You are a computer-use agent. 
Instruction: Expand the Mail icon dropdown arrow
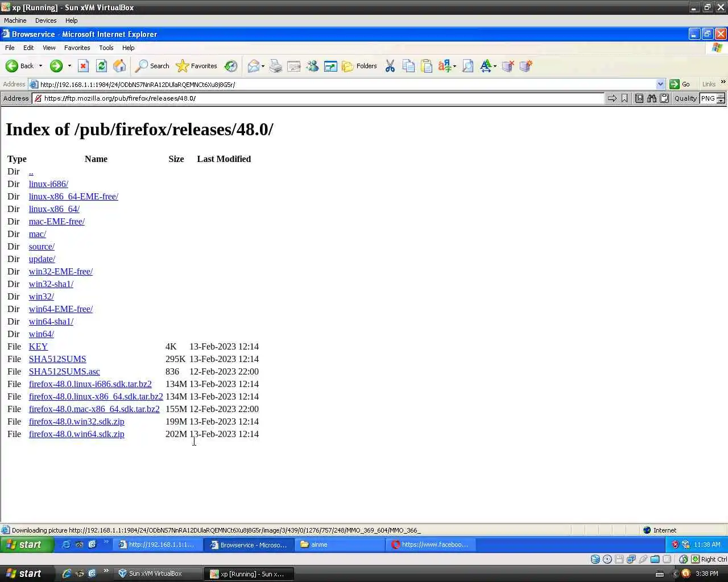(263, 66)
